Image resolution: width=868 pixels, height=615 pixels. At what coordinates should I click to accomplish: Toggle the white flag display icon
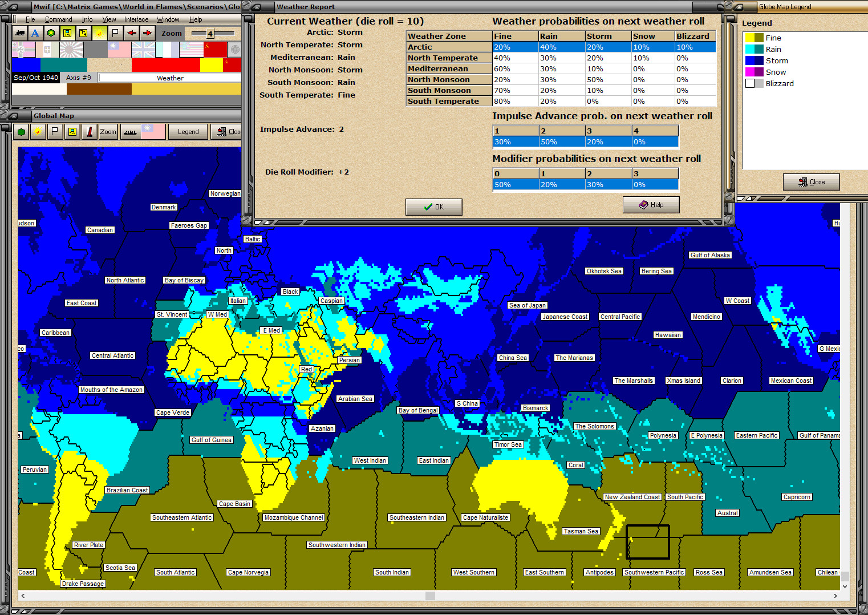click(x=115, y=33)
